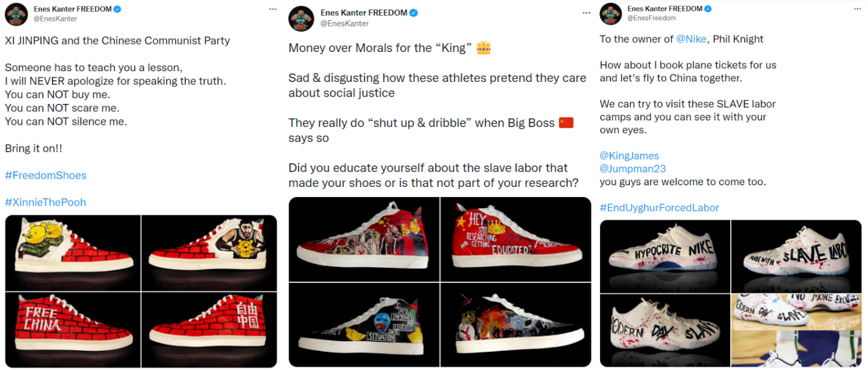View the HYPOCRITE NIKE shoe photo
This screenshot has width=868, height=370.
pos(665,255)
